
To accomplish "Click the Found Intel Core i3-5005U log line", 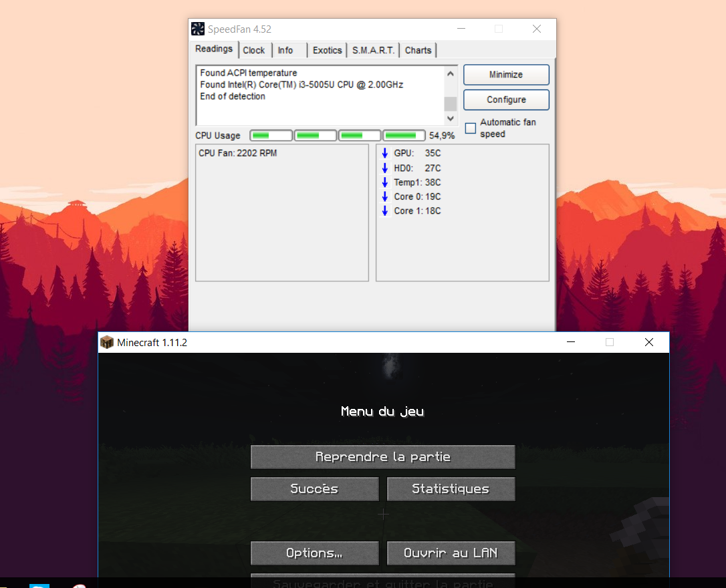I will point(301,85).
